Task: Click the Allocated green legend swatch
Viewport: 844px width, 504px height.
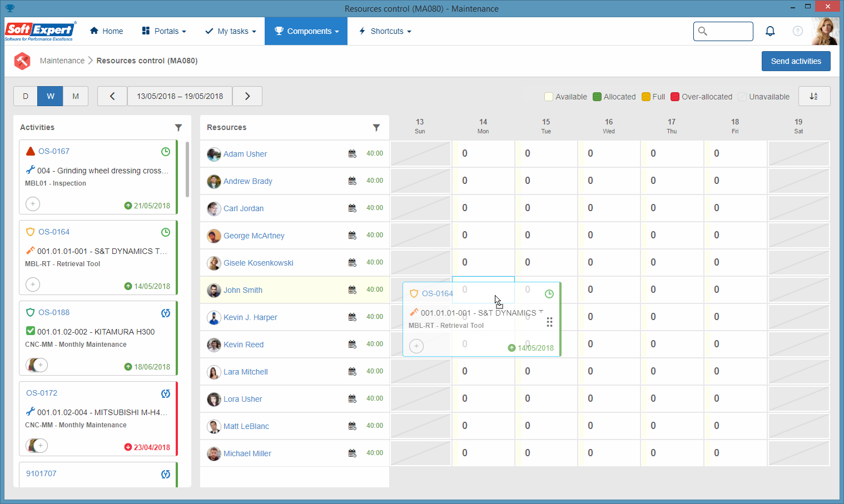Action: pos(597,97)
